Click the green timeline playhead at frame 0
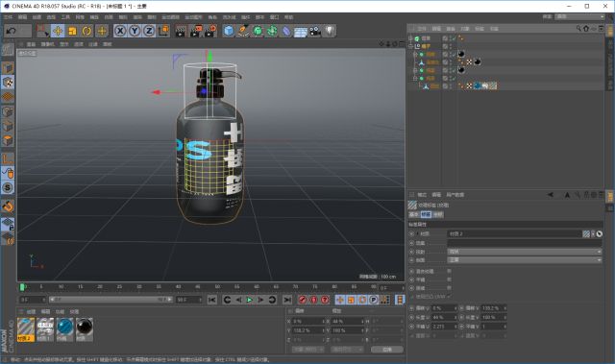 point(22,287)
